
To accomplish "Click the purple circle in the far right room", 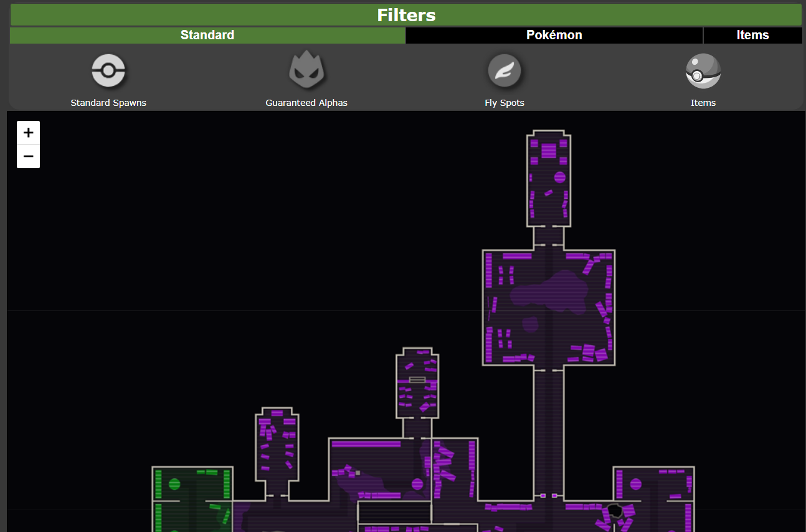I will point(635,484).
